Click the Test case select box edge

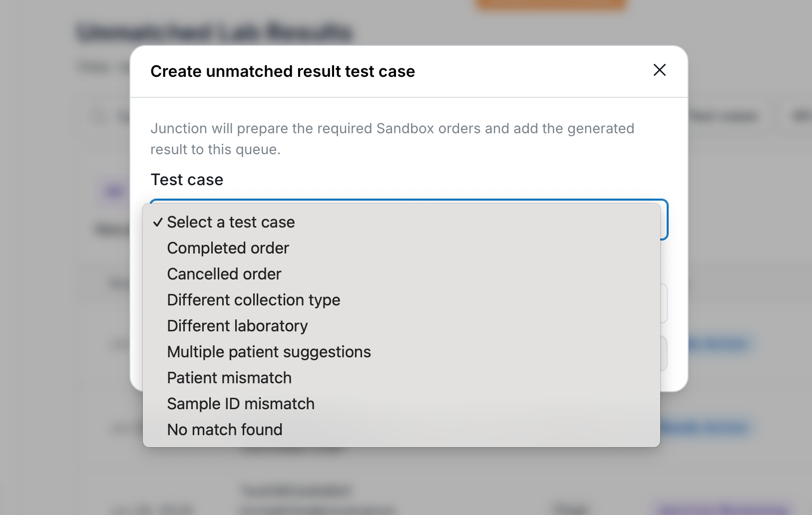point(665,220)
